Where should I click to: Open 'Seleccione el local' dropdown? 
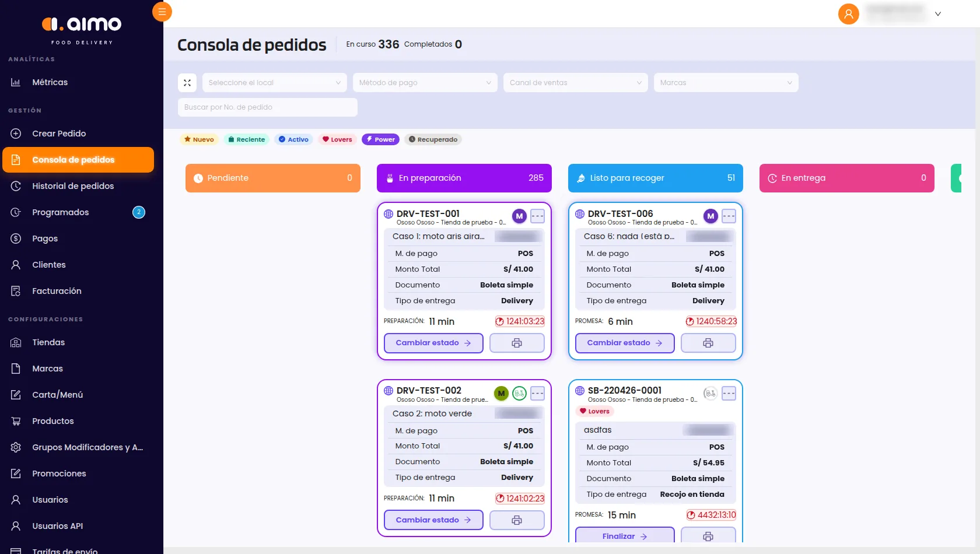click(274, 83)
